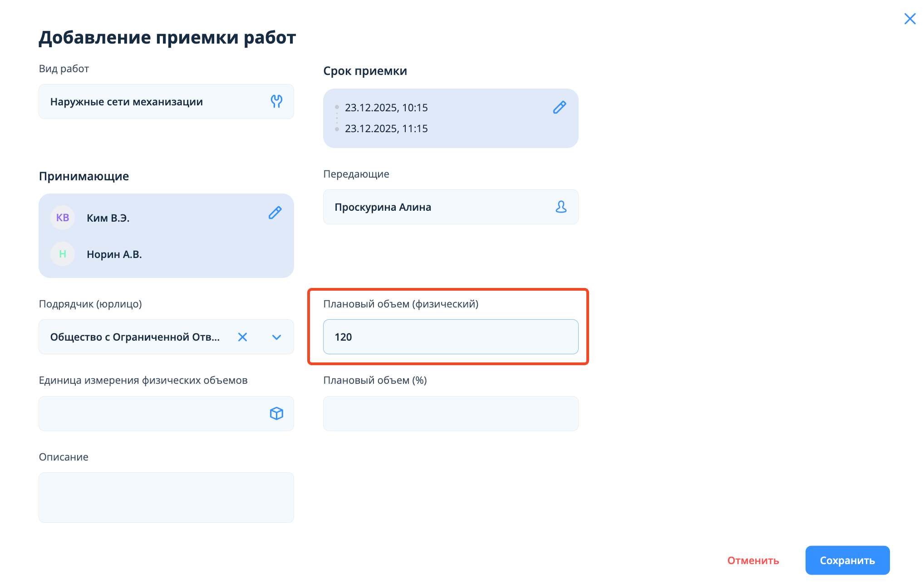Click the person icon in Передающие field
924x585 pixels.
(561, 207)
